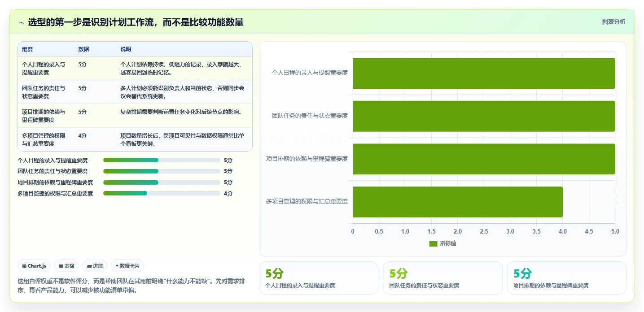This screenshot has height=312, width=644.
Task: Click the 4分 value in the table
Action: (x=82, y=135)
